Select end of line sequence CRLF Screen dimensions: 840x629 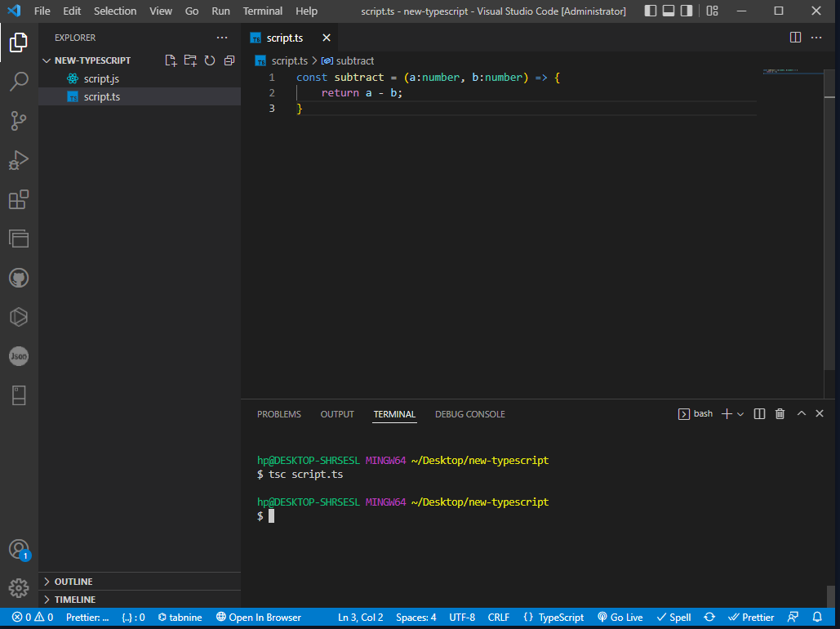coord(499,618)
